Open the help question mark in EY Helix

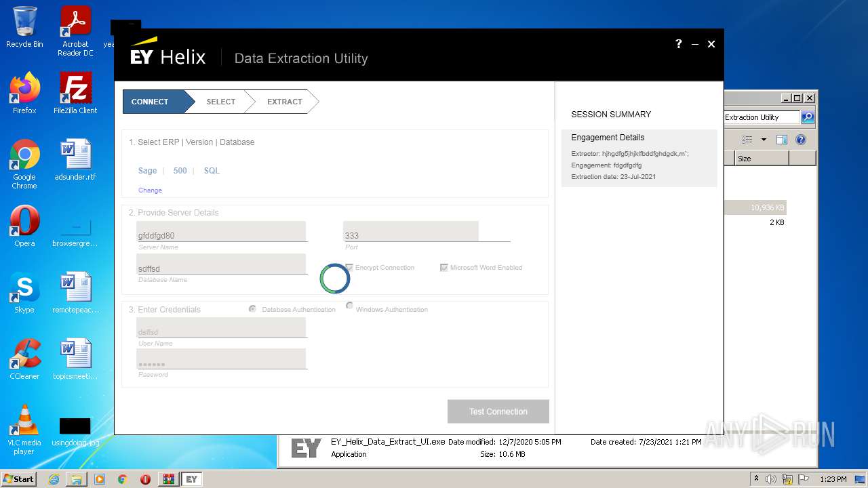(678, 44)
